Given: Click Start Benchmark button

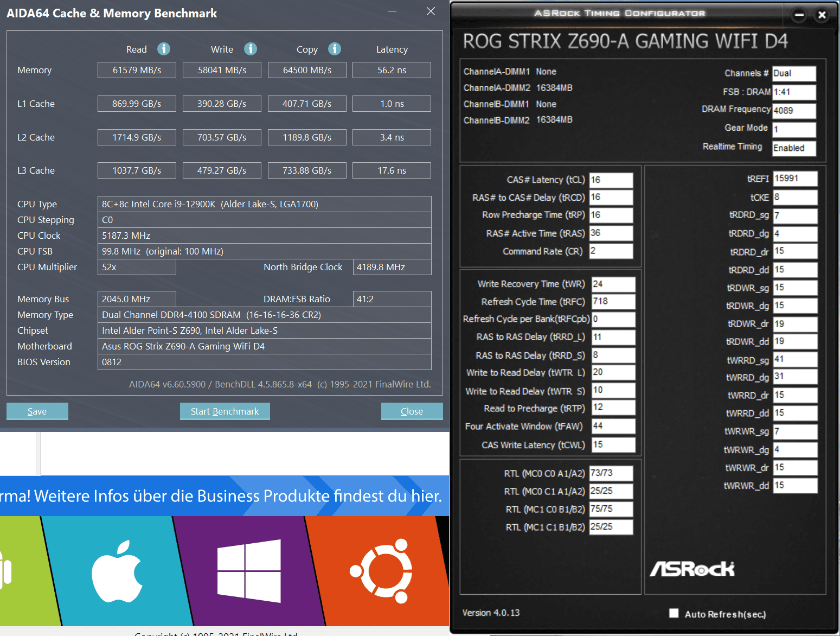Looking at the screenshot, I should [x=225, y=411].
